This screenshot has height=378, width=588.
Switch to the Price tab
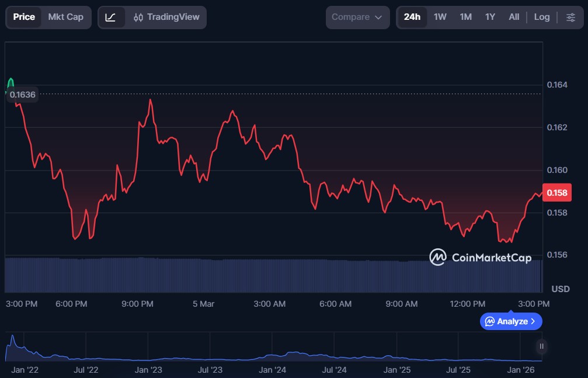click(24, 17)
